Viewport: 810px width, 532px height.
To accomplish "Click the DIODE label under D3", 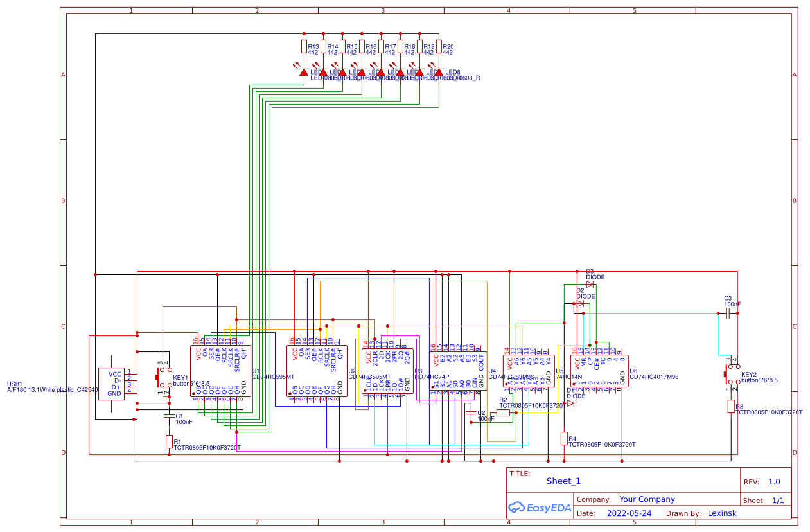I will click(x=595, y=277).
